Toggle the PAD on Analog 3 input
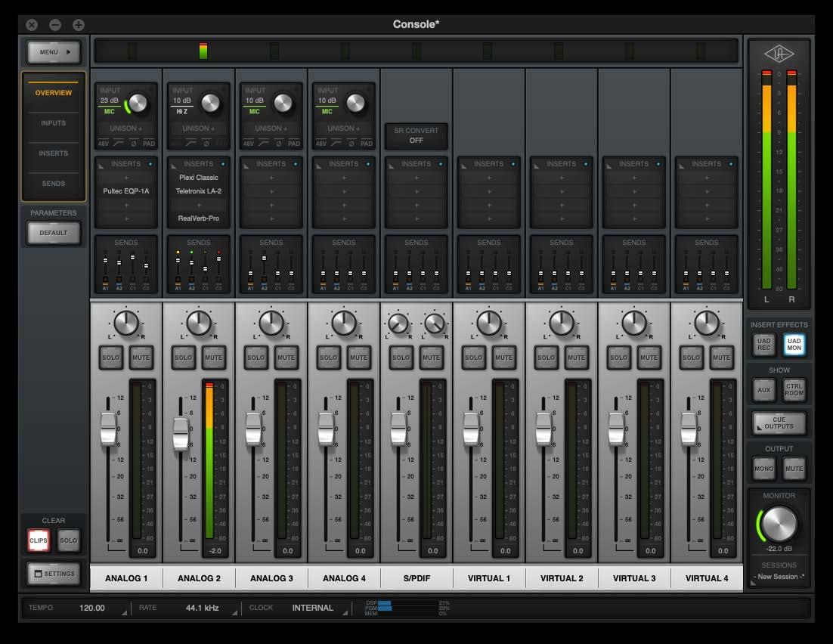 294,144
